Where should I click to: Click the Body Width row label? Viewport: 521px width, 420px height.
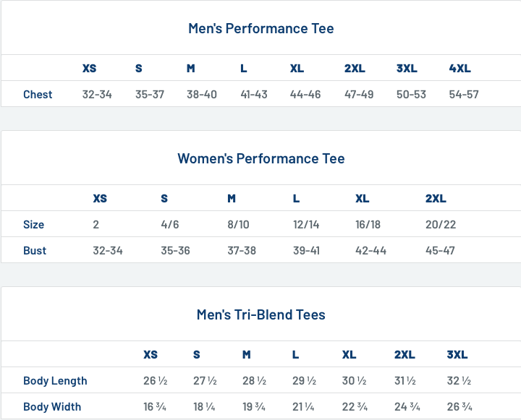click(52, 407)
